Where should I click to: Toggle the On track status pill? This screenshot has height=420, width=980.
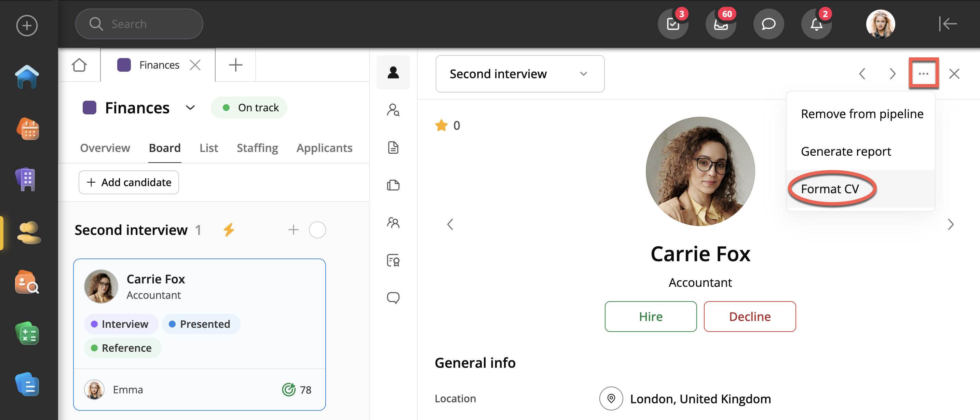249,108
